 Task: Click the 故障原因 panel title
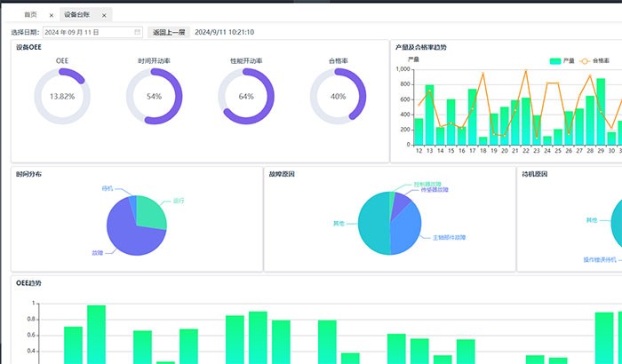pyautogui.click(x=282, y=174)
